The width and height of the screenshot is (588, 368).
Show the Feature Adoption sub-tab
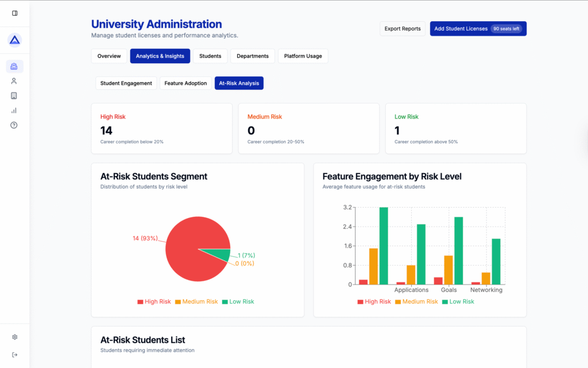pyautogui.click(x=185, y=83)
